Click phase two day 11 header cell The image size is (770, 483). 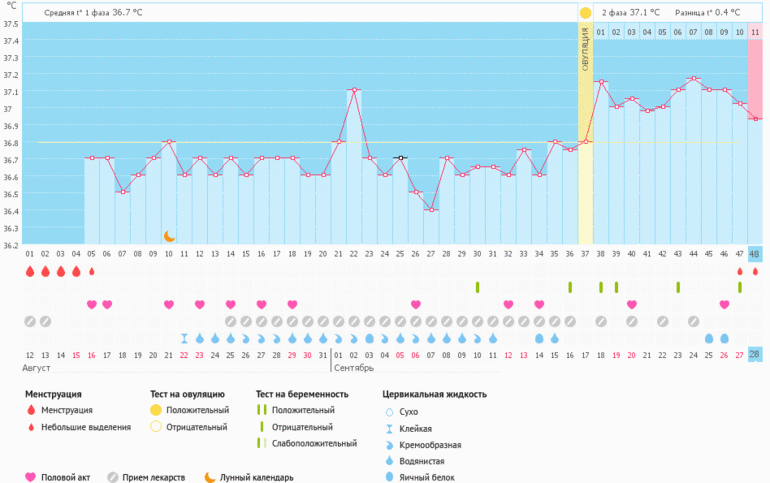(755, 32)
